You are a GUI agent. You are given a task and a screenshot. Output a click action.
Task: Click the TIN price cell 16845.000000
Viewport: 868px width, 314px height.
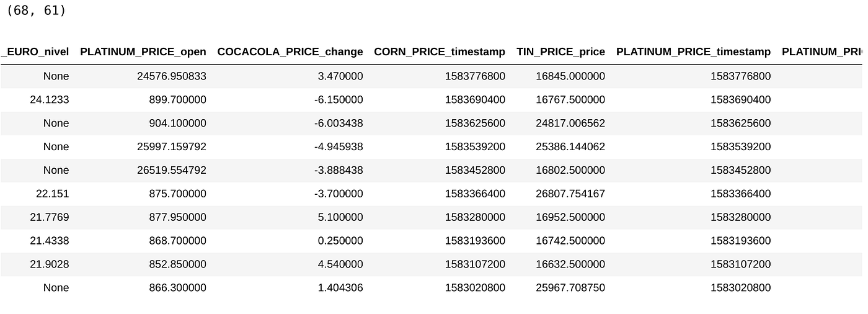coord(570,76)
